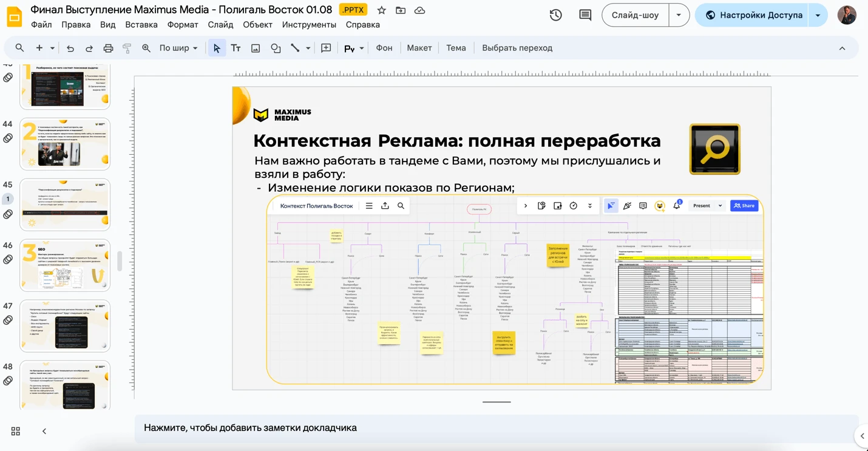Select slide 47 thumbnail
This screenshot has width=868, height=451.
coord(65,326)
